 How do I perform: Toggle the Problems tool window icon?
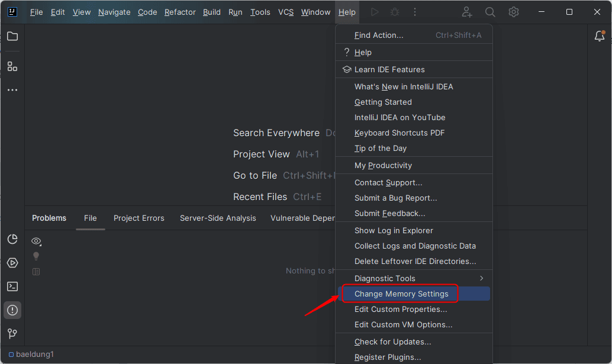12,310
